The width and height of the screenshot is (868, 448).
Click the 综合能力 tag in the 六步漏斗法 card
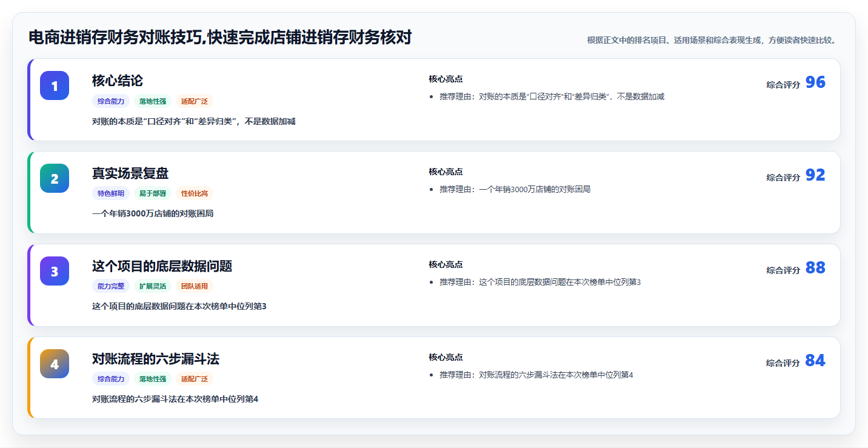click(x=111, y=379)
